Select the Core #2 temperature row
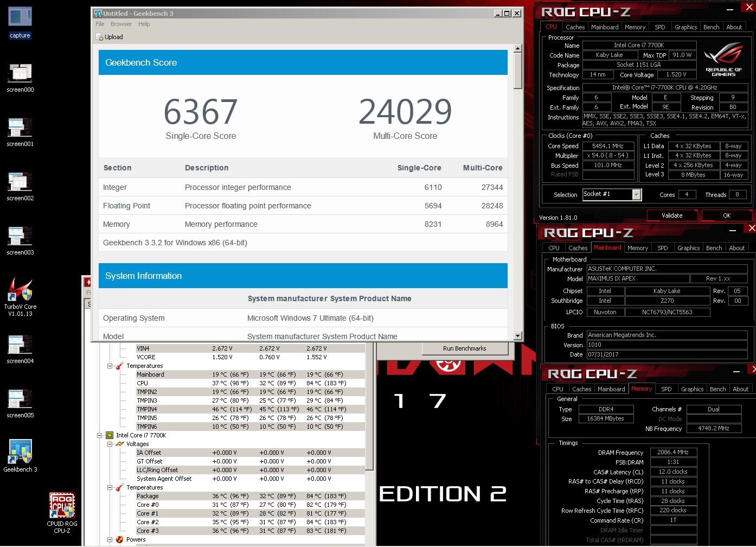The width and height of the screenshot is (756, 547). pyautogui.click(x=249, y=522)
